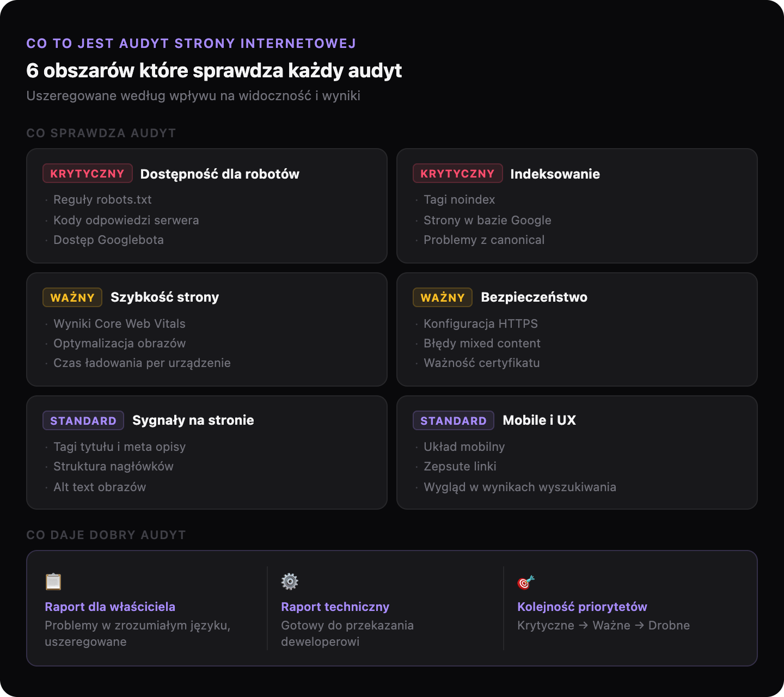This screenshot has height=697, width=784.
Task: Click the KRYTYCZNY badge beside Indeksowanie
Action: (x=458, y=174)
